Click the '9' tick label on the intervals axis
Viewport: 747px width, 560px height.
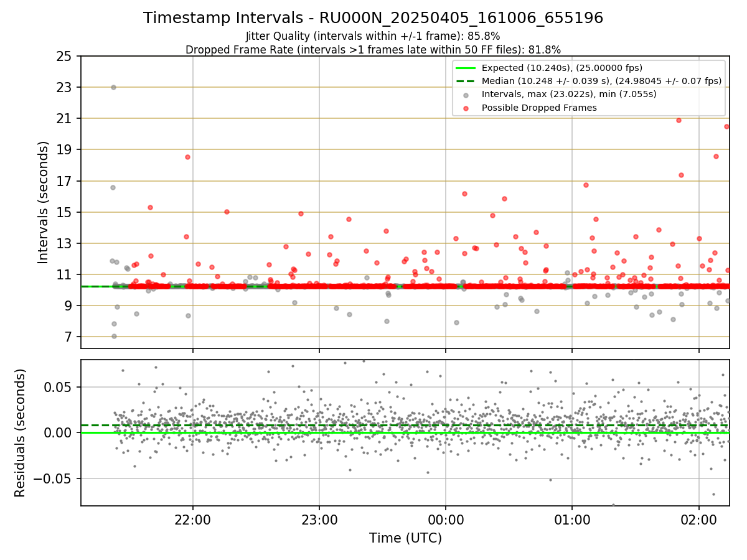pyautogui.click(x=68, y=306)
